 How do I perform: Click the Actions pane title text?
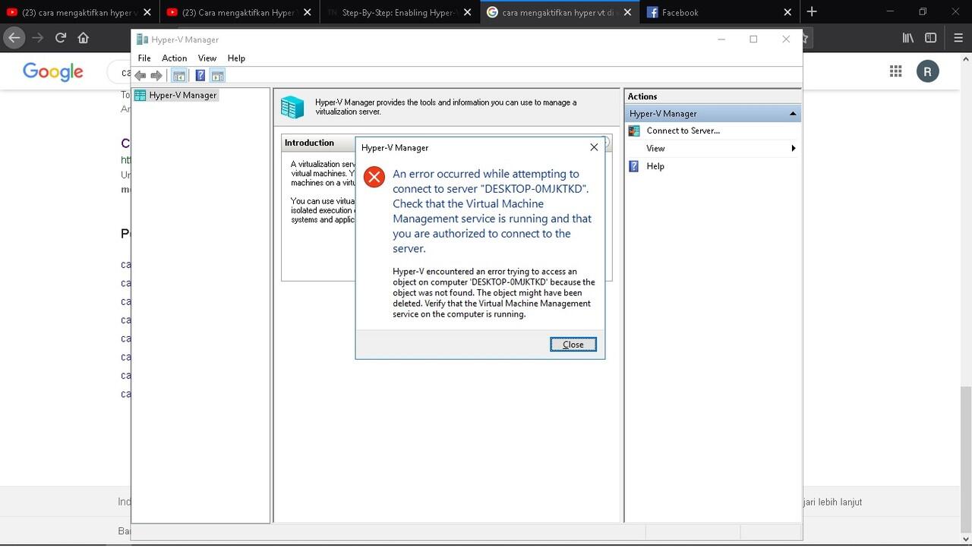pos(642,96)
